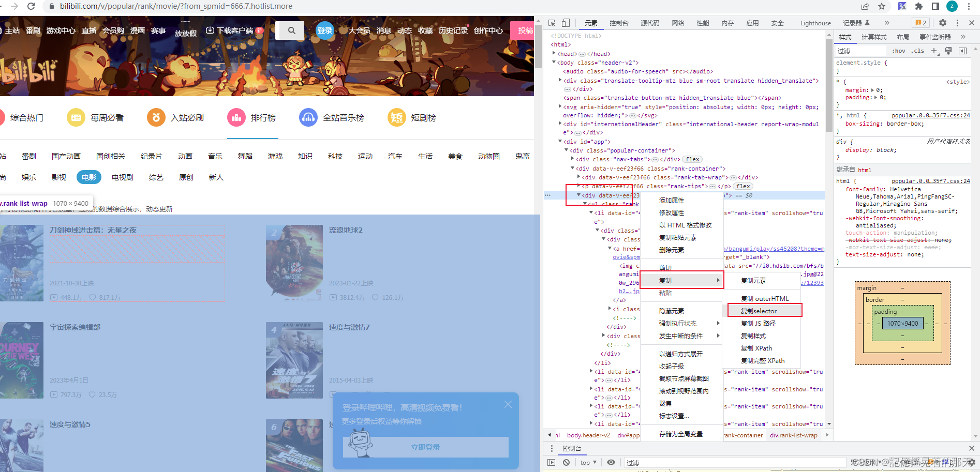Screen dimensions: 980x472
Task: Open 流浪地球2 movie poster thumbnail
Action: click(294, 263)
